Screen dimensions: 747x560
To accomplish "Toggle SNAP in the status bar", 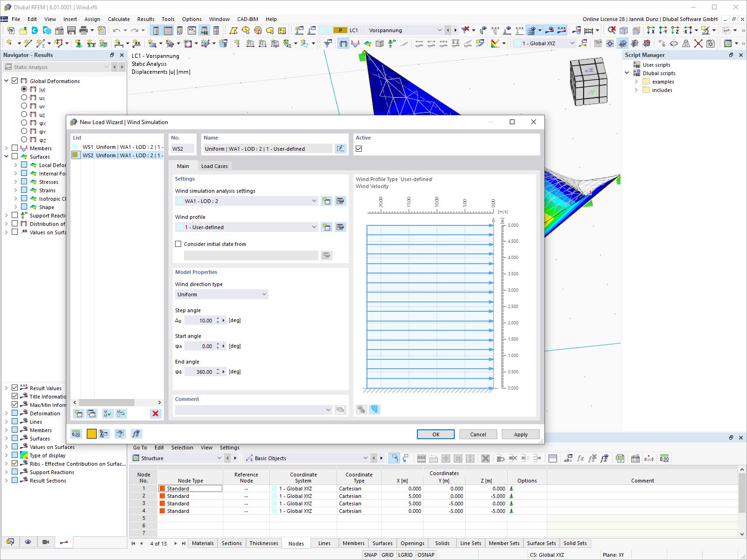I will (370, 554).
